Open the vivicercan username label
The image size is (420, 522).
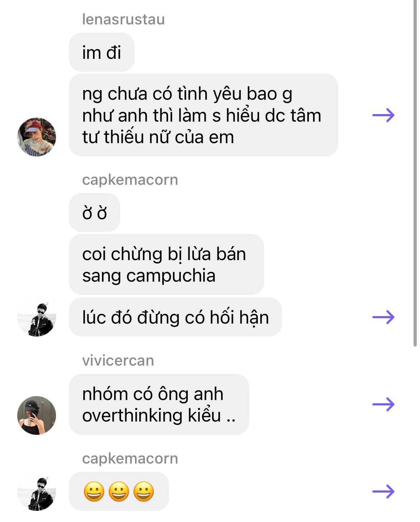[118, 361]
